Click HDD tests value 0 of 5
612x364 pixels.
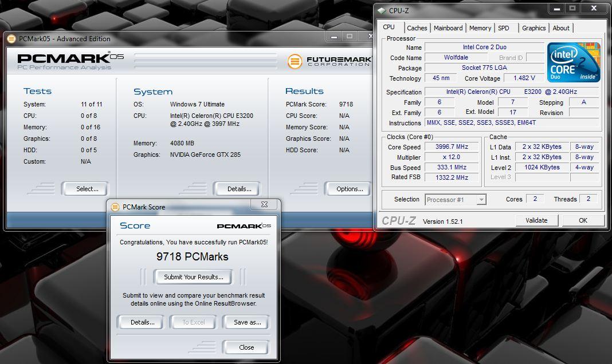click(89, 150)
